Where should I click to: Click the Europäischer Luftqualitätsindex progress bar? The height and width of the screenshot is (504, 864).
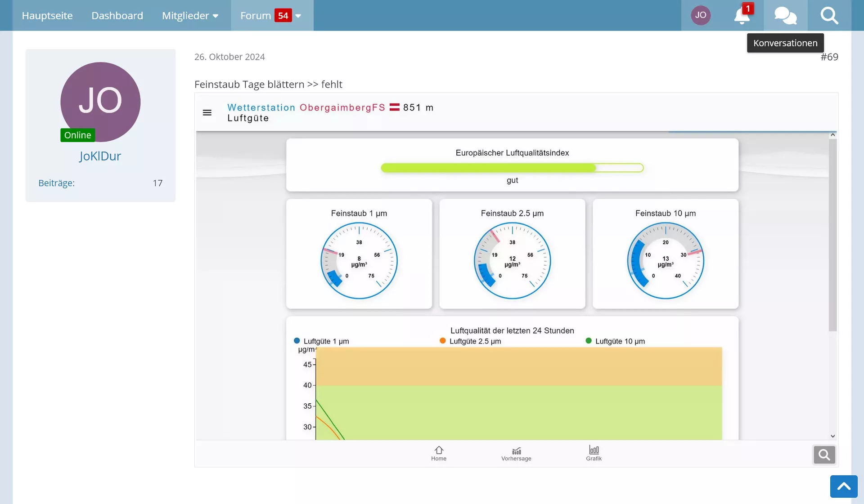(512, 168)
